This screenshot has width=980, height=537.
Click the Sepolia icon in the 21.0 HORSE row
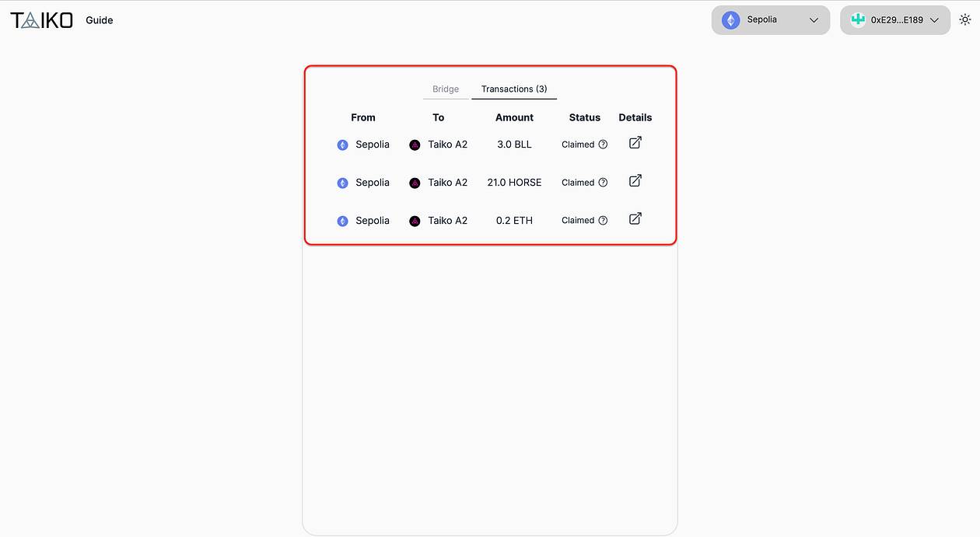pos(342,183)
